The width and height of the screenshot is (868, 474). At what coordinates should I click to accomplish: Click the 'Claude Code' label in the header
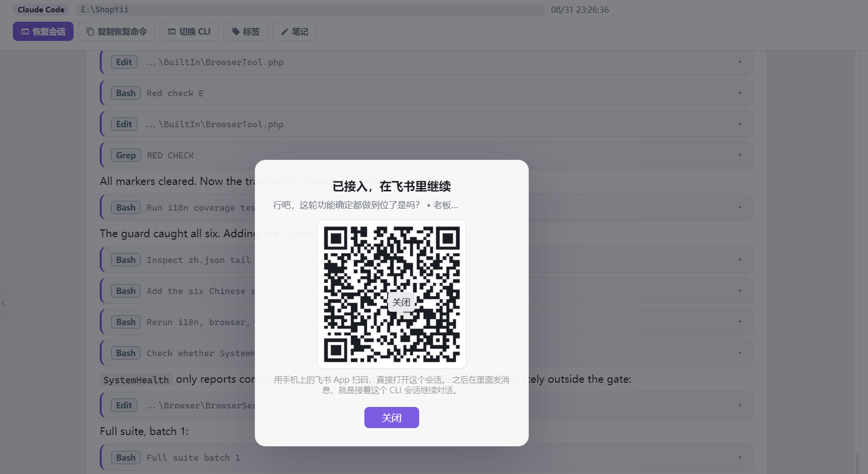point(41,9)
